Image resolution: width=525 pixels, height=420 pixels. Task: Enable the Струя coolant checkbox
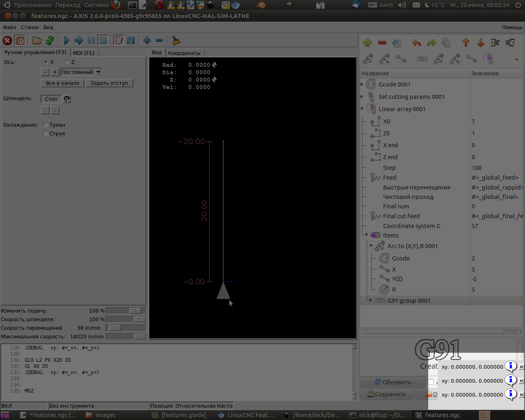[x=46, y=134]
